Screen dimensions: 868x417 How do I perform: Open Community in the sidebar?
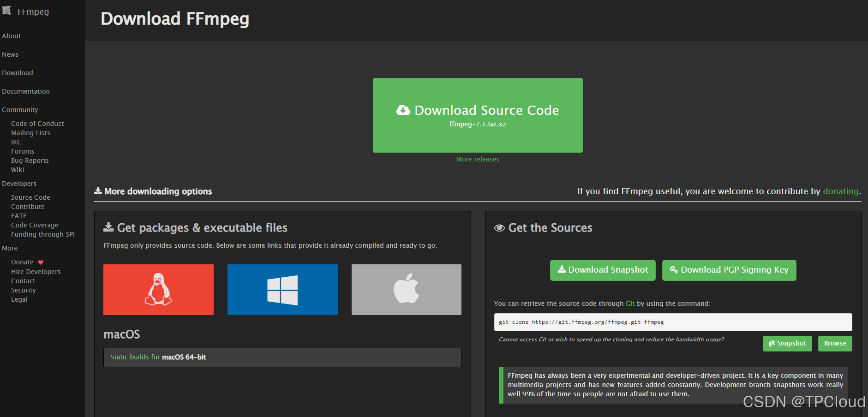pyautogui.click(x=20, y=110)
